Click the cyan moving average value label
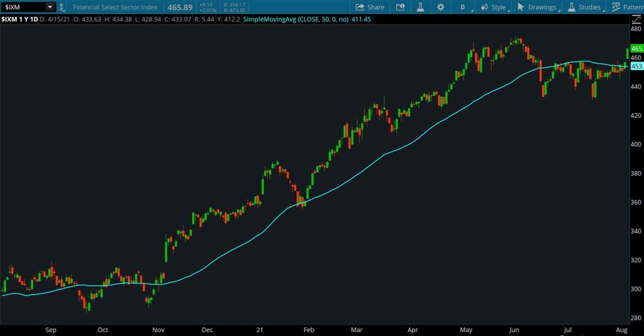Screen dimensions: 644x336 [x=637, y=66]
